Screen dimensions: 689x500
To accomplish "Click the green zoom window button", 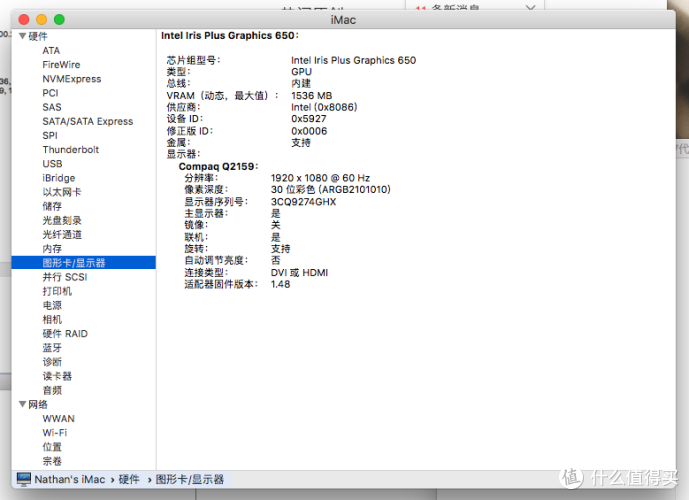I will pos(59,19).
